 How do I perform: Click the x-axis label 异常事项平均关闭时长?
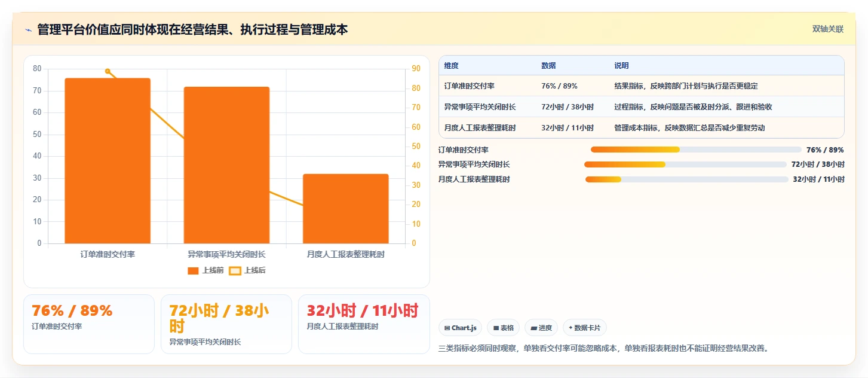coord(226,254)
